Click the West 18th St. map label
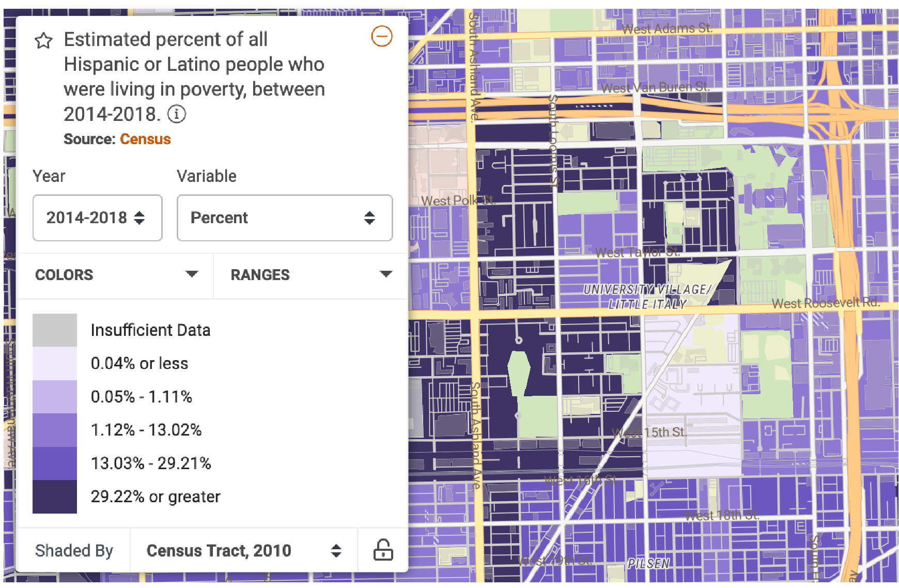Screen dimensions: 899x588 (722, 515)
